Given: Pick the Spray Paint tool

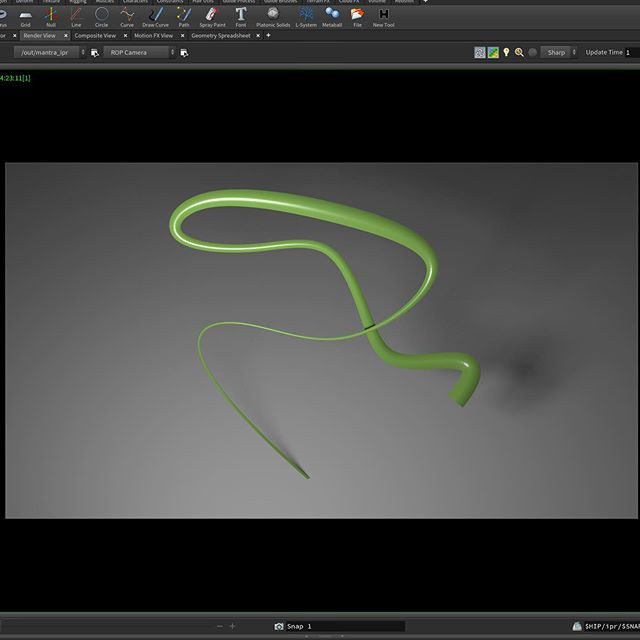Looking at the screenshot, I should pyautogui.click(x=212, y=16).
